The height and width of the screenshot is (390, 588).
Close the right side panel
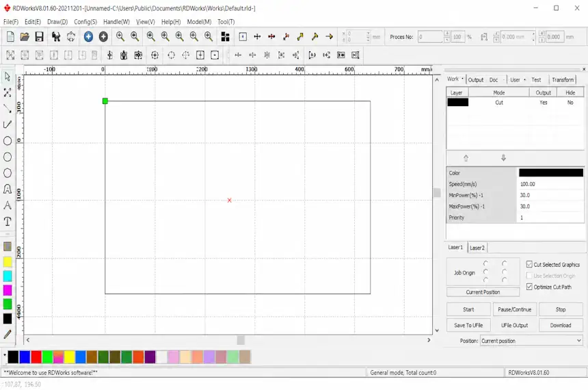click(x=584, y=69)
